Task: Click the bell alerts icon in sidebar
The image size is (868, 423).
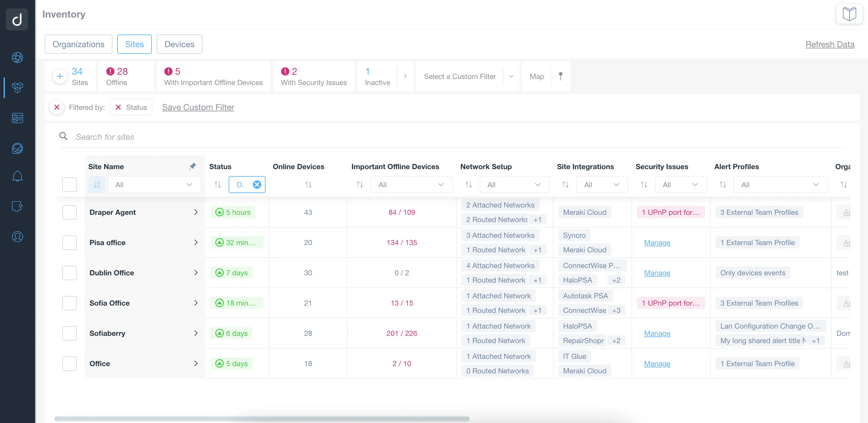Action: pyautogui.click(x=17, y=176)
